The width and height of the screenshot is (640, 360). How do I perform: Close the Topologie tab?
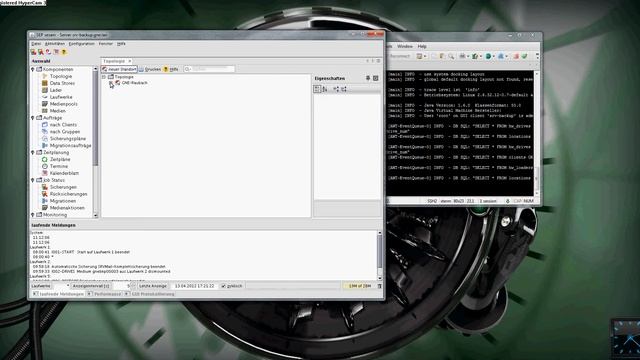pos(129,61)
